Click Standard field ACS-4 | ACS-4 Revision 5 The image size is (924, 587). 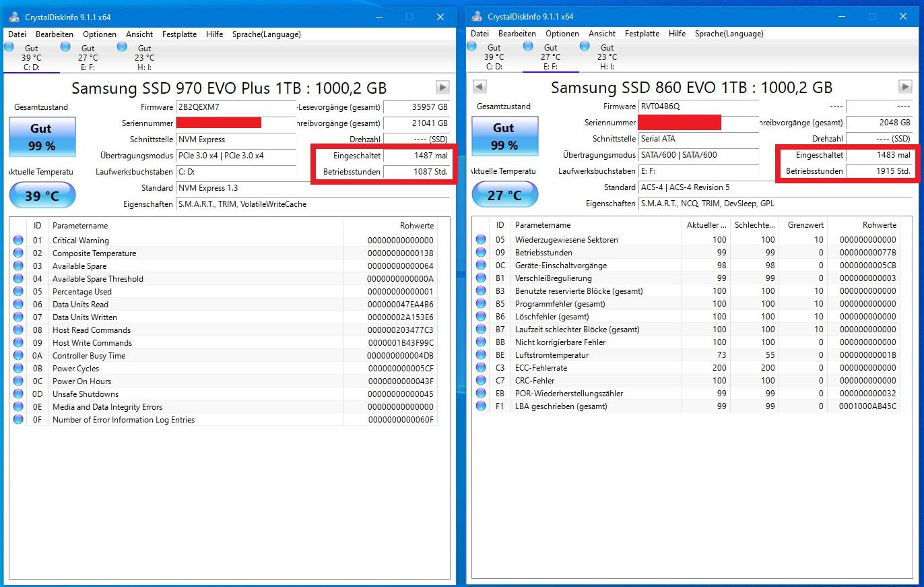[775, 187]
